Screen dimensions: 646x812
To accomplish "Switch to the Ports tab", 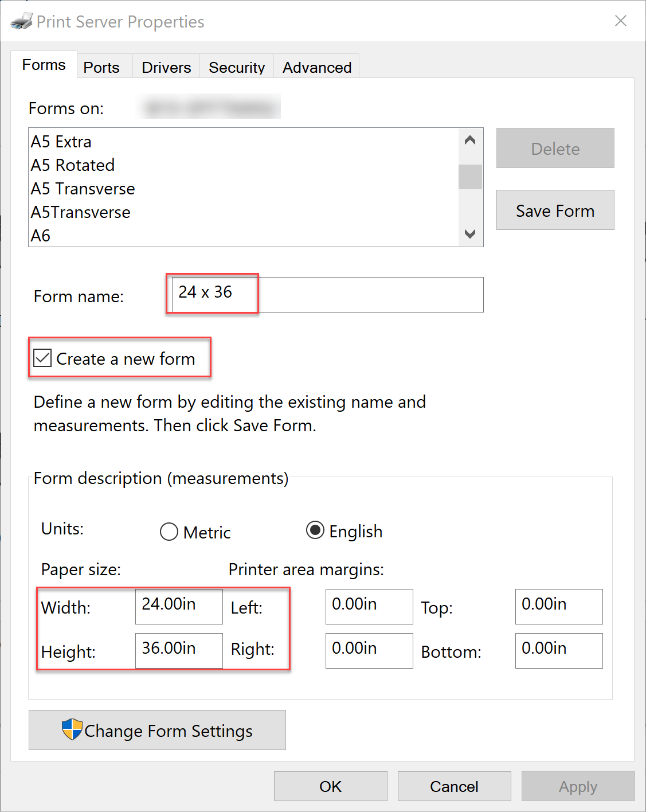I will click(x=101, y=68).
